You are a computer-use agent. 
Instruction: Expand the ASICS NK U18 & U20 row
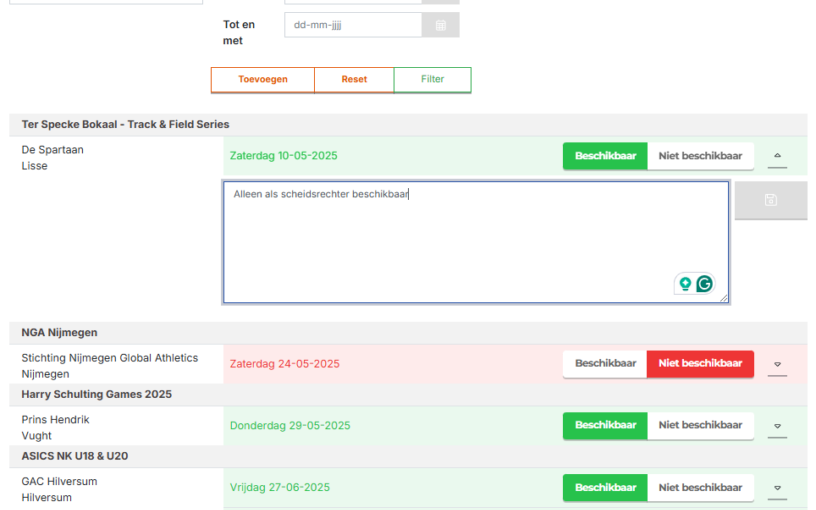778,489
